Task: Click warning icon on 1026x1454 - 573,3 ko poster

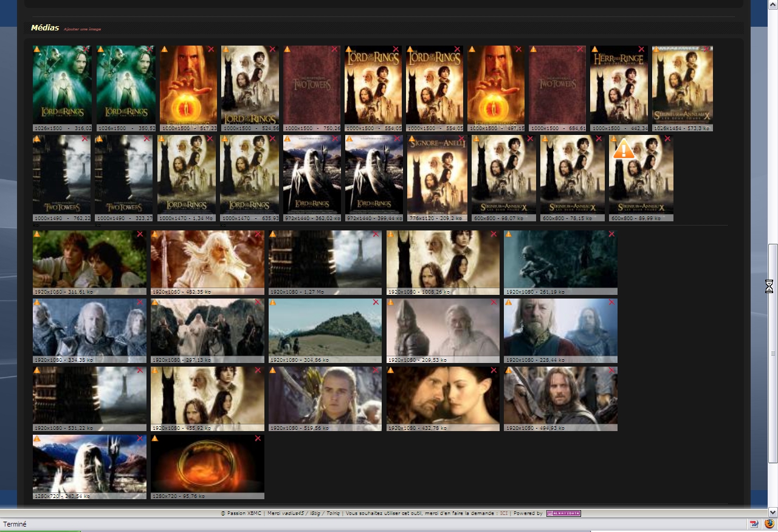Action: point(656,49)
